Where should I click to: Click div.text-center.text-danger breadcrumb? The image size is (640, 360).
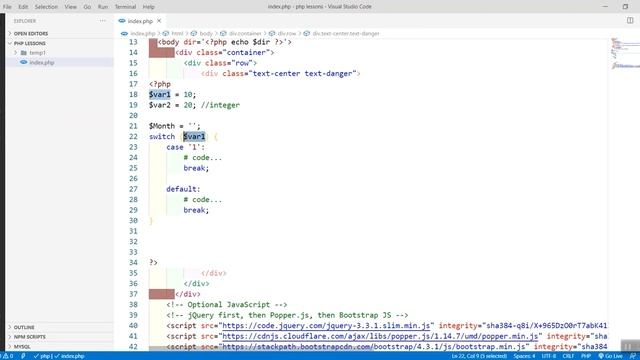346,33
